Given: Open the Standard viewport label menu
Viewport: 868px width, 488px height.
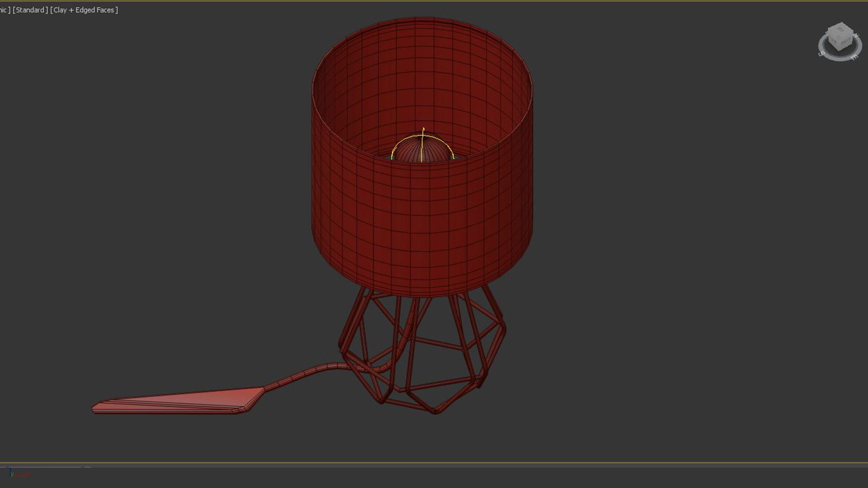Looking at the screenshot, I should 30,10.
